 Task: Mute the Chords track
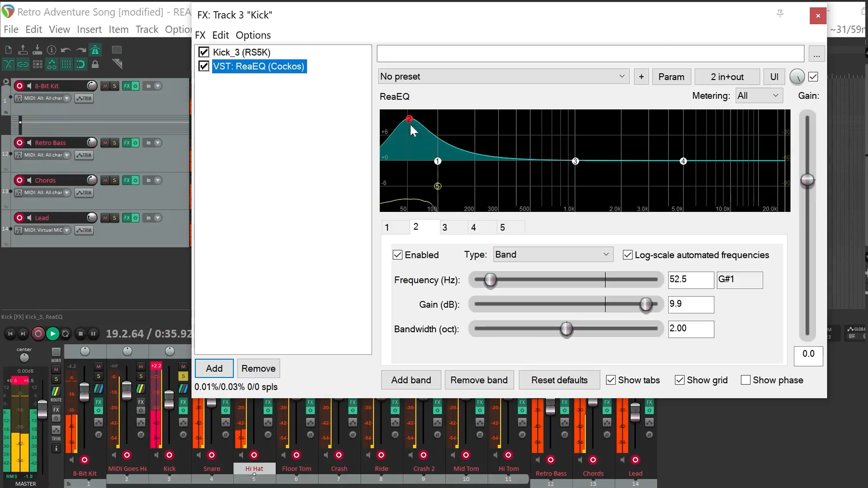(x=105, y=180)
